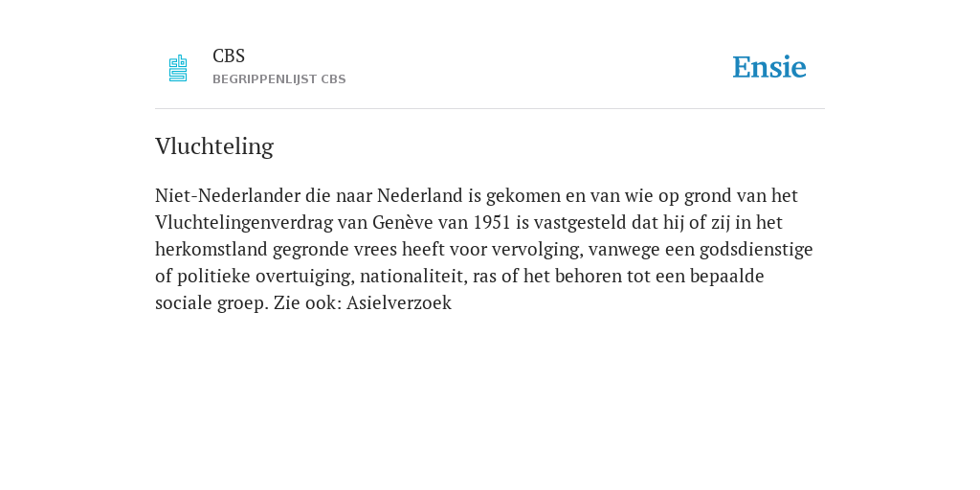Click the Vluchteling heading
980x490 pixels.
(x=214, y=146)
